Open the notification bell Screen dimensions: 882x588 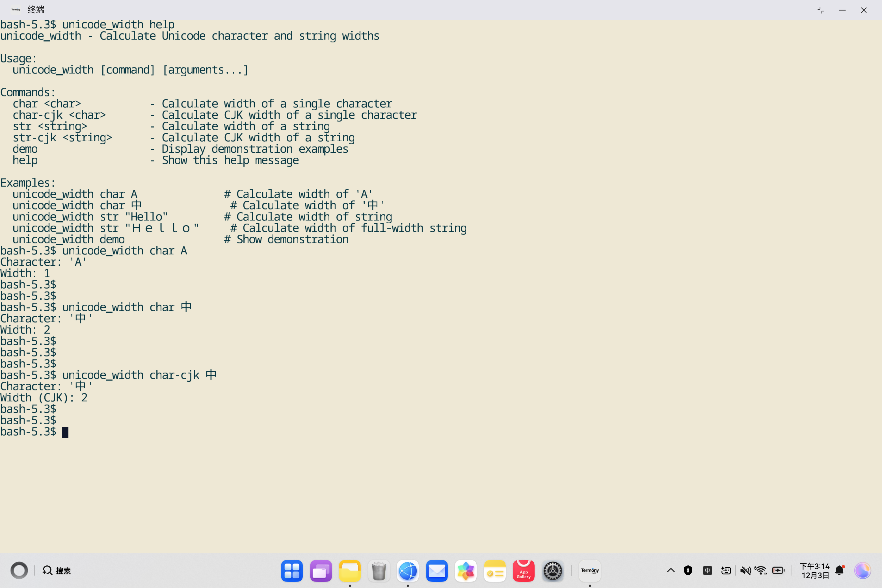pyautogui.click(x=840, y=571)
